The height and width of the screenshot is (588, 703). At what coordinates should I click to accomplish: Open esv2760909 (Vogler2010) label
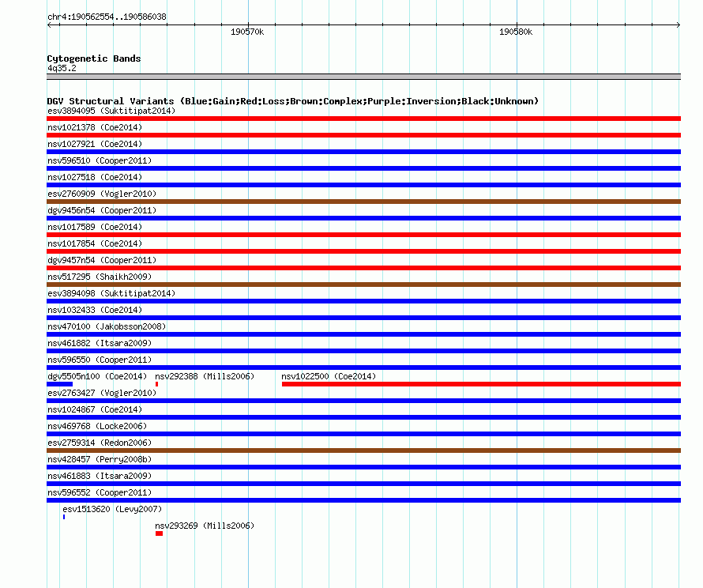pos(102,194)
